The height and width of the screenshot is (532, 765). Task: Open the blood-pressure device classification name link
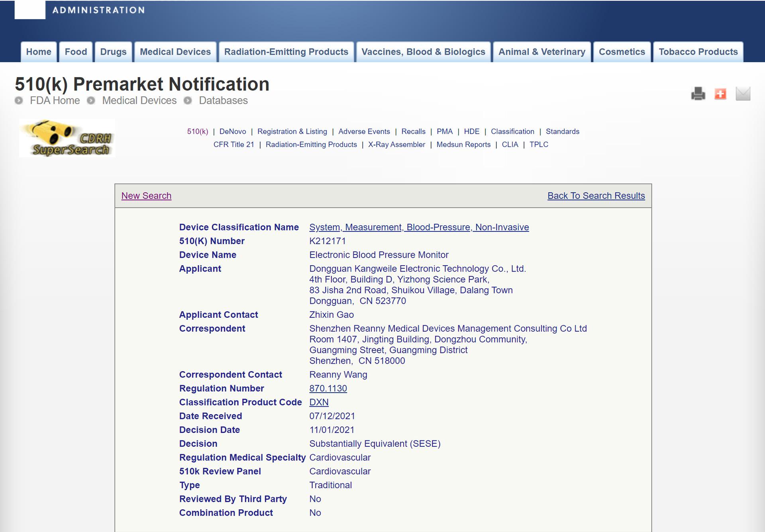click(x=419, y=227)
